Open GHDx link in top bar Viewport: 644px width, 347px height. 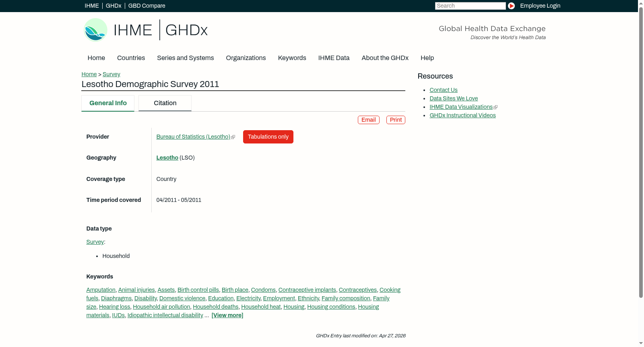pyautogui.click(x=114, y=6)
